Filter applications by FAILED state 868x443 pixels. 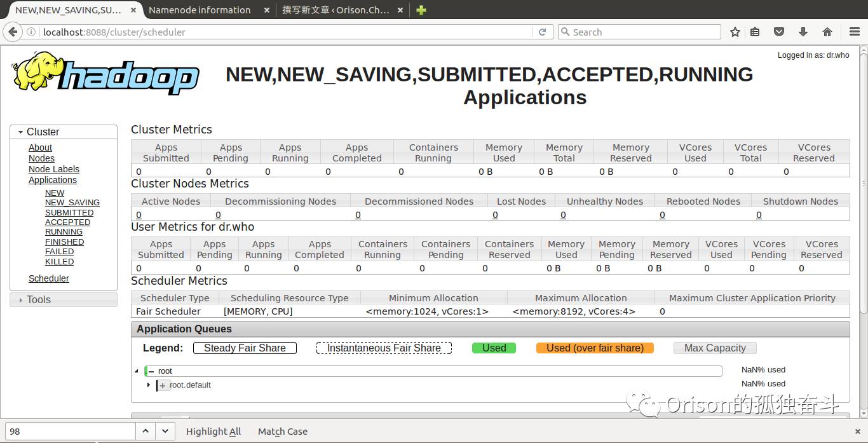[59, 252]
